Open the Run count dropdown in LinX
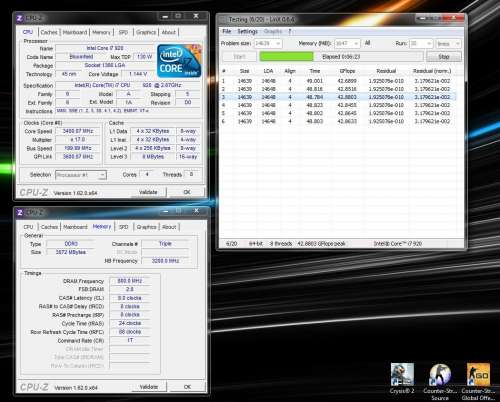The width and height of the screenshot is (500, 402). 421,43
